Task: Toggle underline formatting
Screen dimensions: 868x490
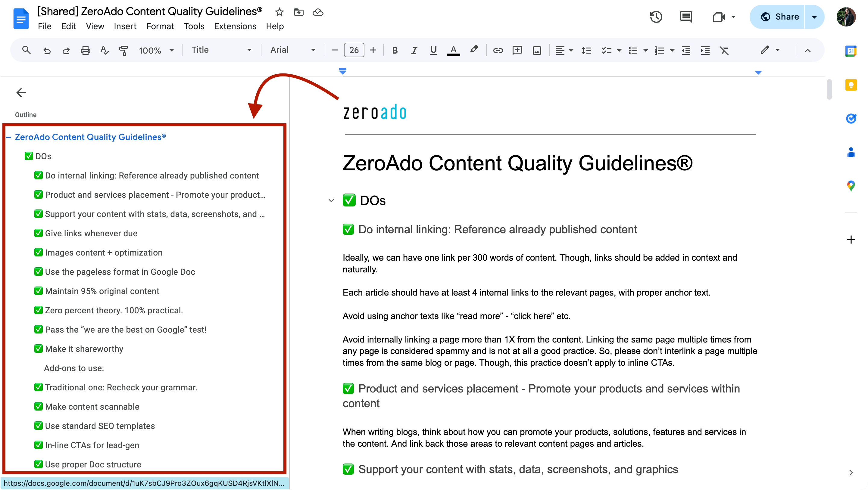Action: (x=433, y=51)
